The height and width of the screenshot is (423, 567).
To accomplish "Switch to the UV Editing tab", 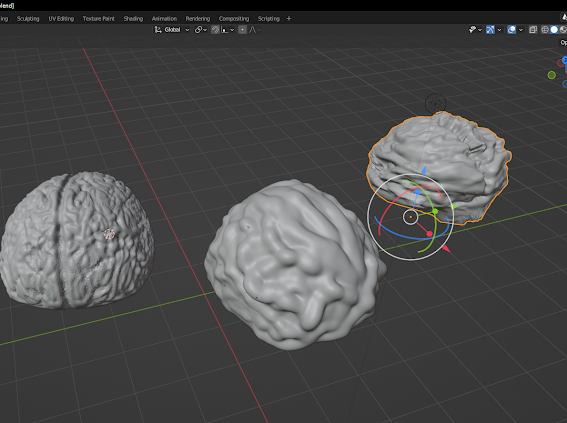I will (x=61, y=18).
